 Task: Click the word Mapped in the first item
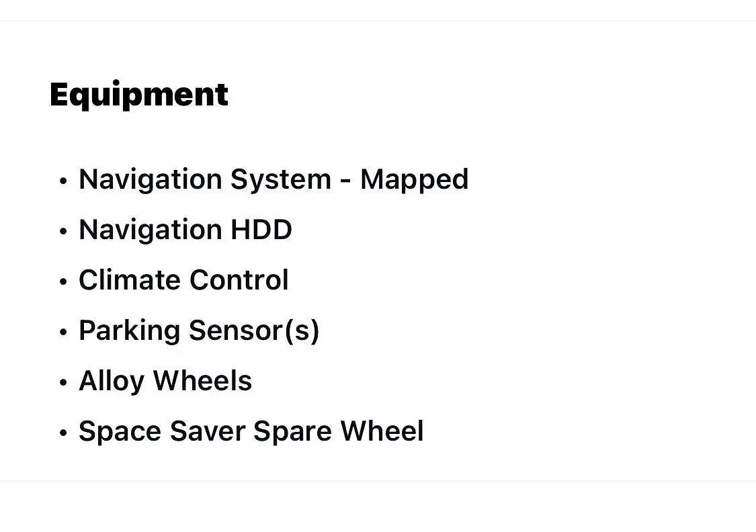pyautogui.click(x=414, y=180)
